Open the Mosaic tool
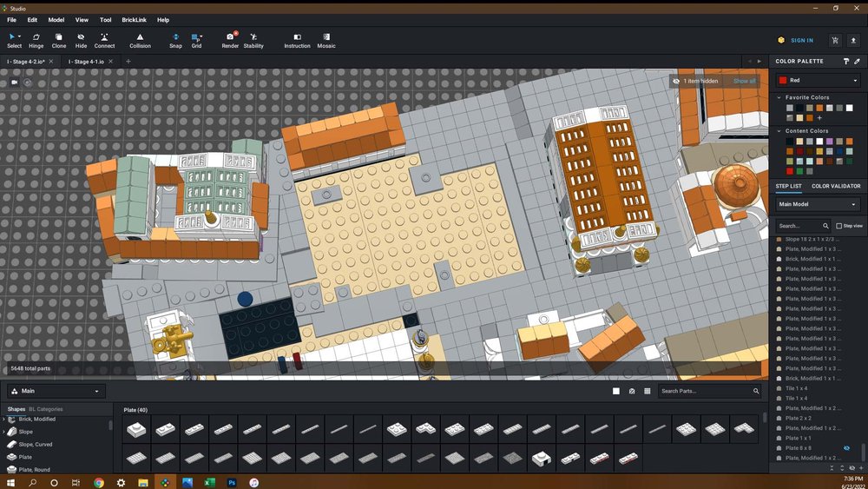This screenshot has height=489, width=868. pos(326,41)
